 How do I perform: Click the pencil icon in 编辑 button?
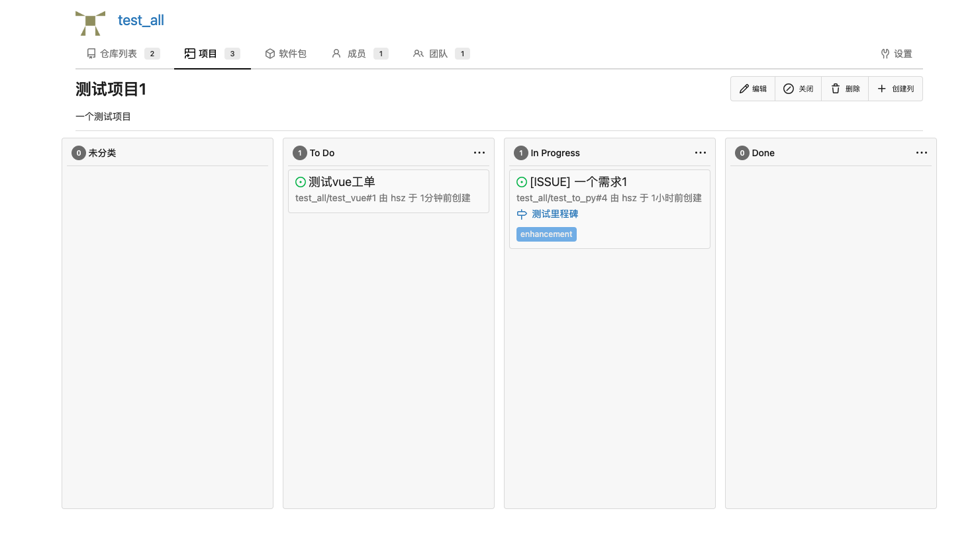coord(744,89)
